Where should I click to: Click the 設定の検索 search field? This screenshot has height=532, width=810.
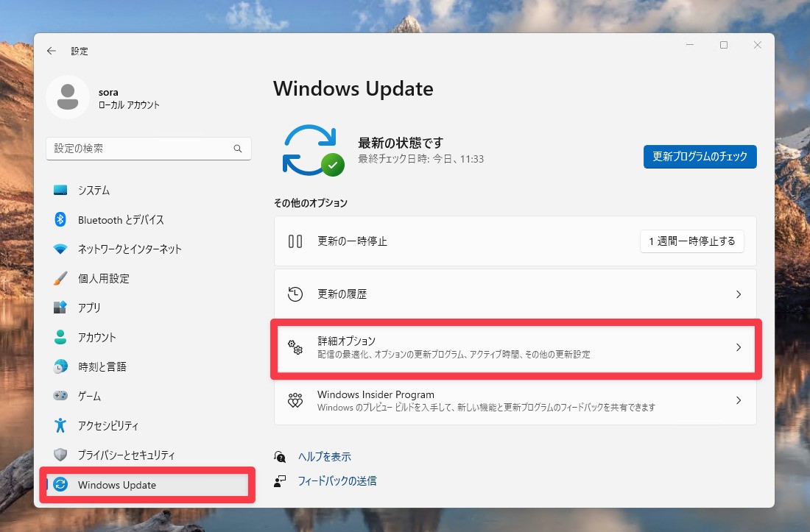coord(149,149)
